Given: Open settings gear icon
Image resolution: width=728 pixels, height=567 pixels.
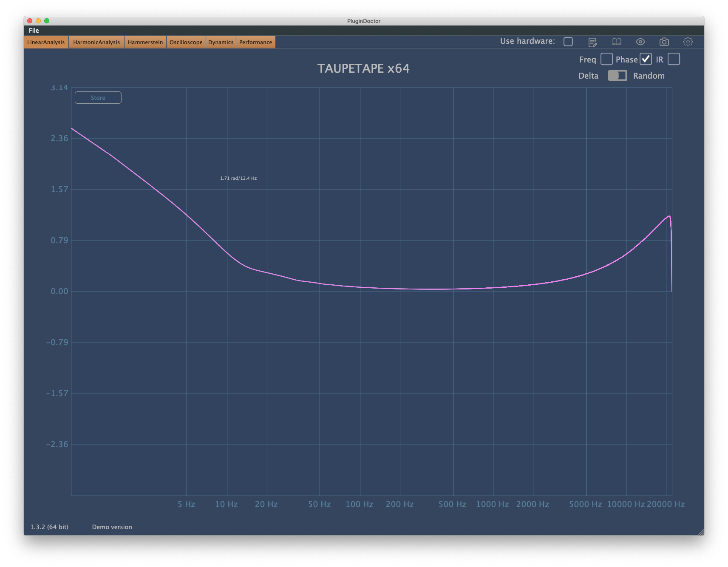Looking at the screenshot, I should 688,42.
